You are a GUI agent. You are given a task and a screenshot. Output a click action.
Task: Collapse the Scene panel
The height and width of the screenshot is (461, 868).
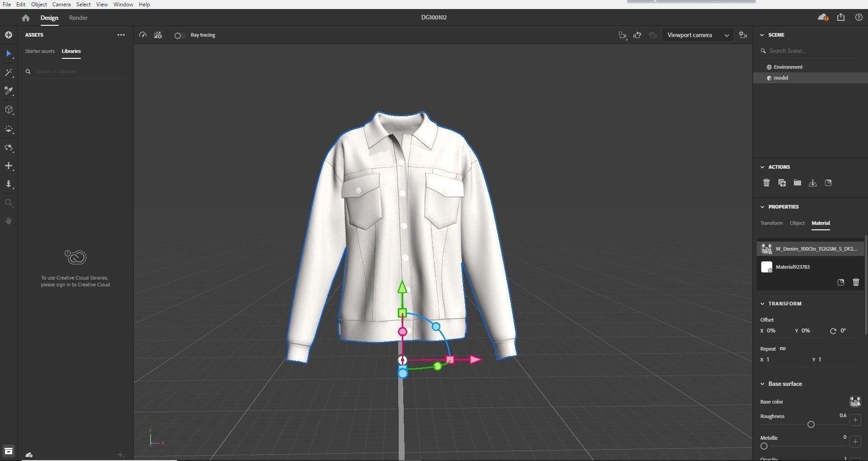coord(762,35)
